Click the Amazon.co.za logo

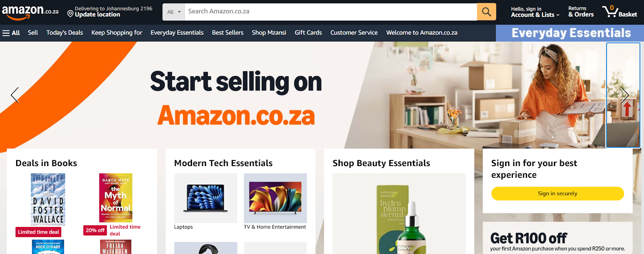pyautogui.click(x=30, y=12)
